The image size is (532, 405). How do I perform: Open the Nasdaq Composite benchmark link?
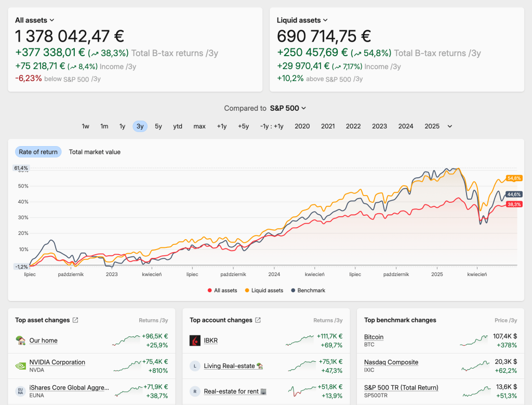(x=391, y=362)
